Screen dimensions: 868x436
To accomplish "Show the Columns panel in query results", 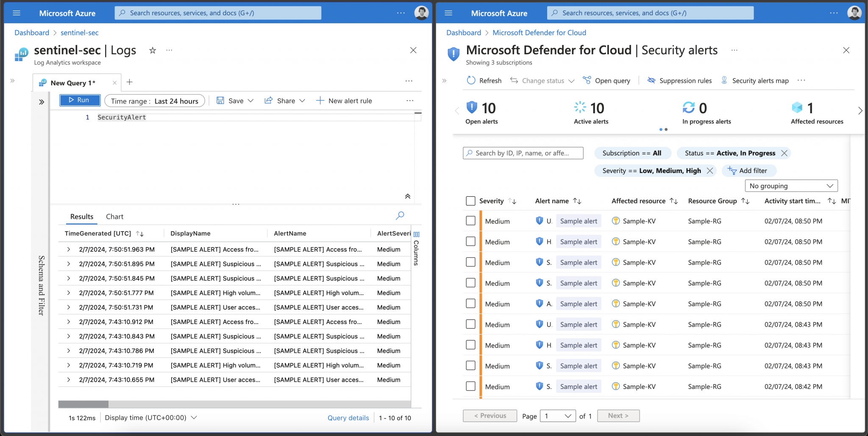I will coord(417,235).
